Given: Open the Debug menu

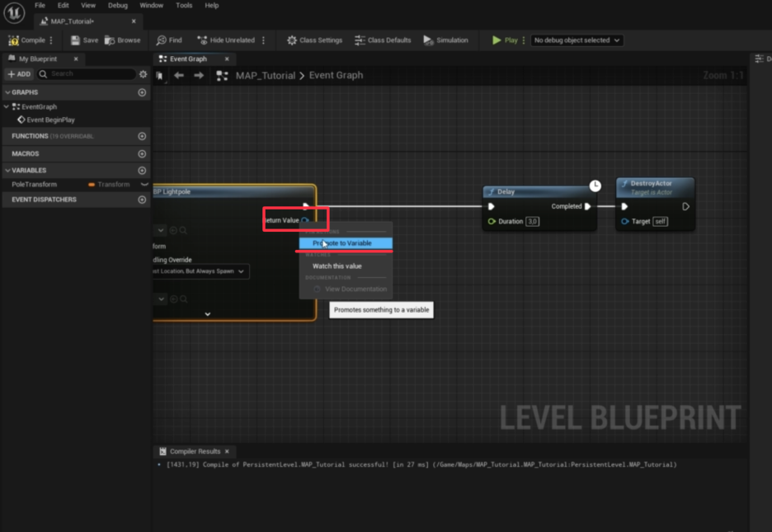Looking at the screenshot, I should pyautogui.click(x=118, y=6).
